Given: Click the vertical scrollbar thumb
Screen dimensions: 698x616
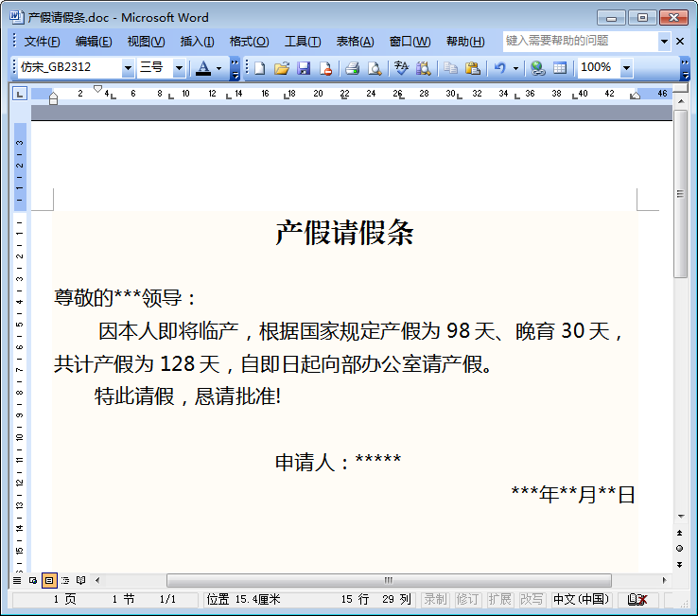Looking at the screenshot, I should pyautogui.click(x=681, y=194).
